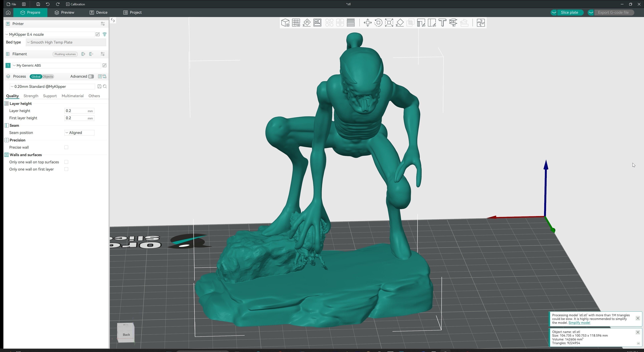Select the Lay on face tool
Screen dimensions: 644x352
(400, 23)
